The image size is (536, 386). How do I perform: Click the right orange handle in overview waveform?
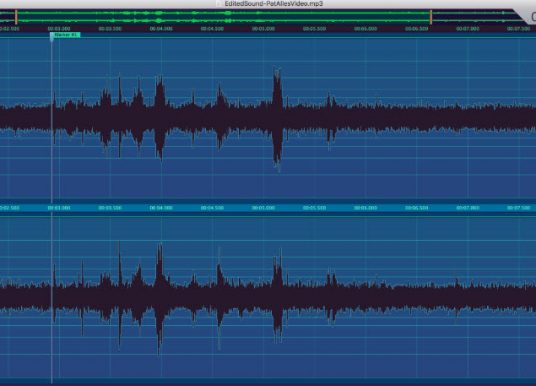click(431, 17)
